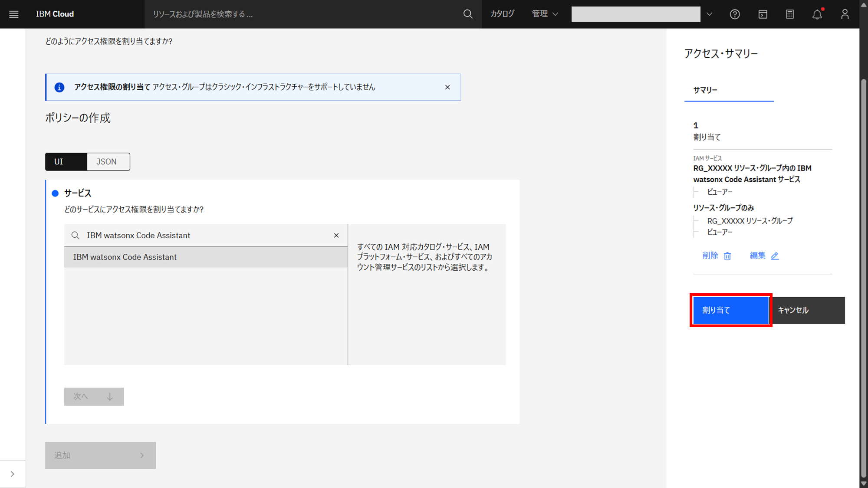Open the hamburger navigation menu
The height and width of the screenshot is (488, 868).
point(14,14)
